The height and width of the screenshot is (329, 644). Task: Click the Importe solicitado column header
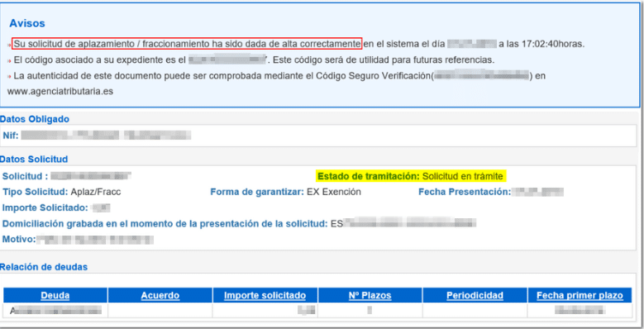(x=265, y=295)
